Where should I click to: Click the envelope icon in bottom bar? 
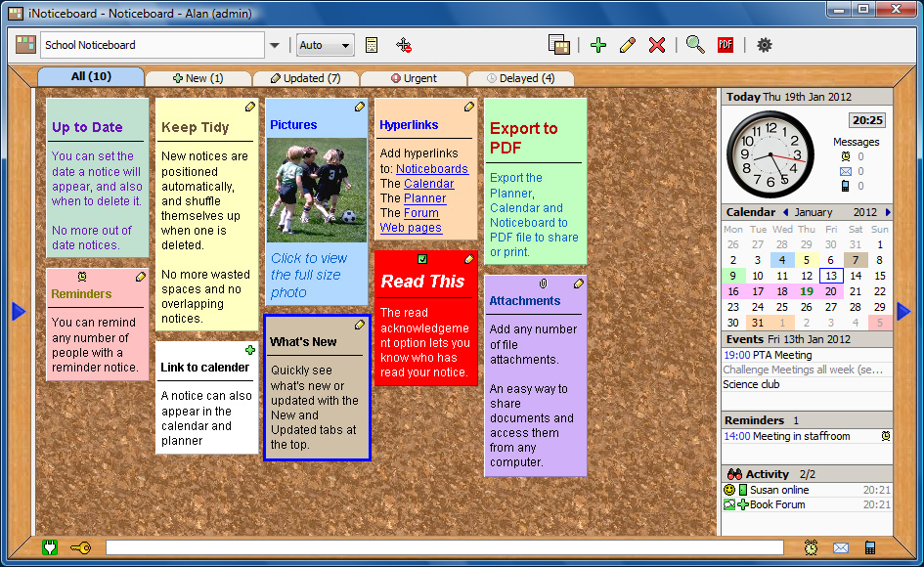tap(840, 547)
